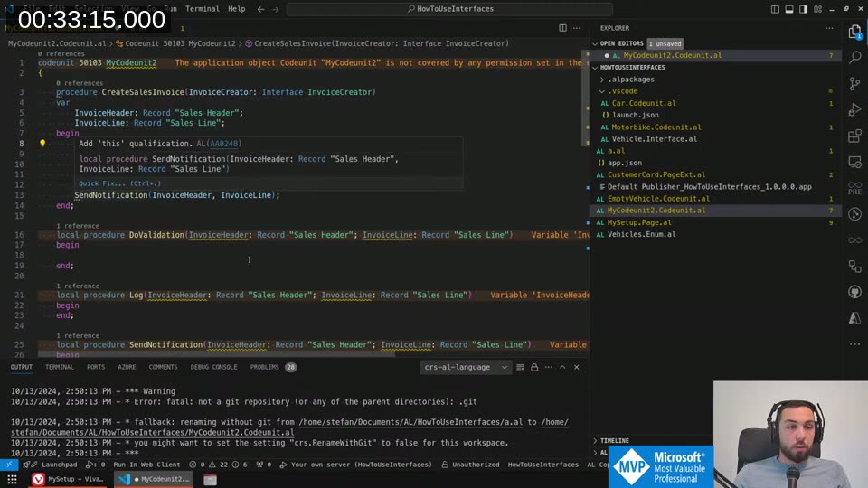Open the Source Control view
The height and width of the screenshot is (488, 868).
[x=854, y=83]
